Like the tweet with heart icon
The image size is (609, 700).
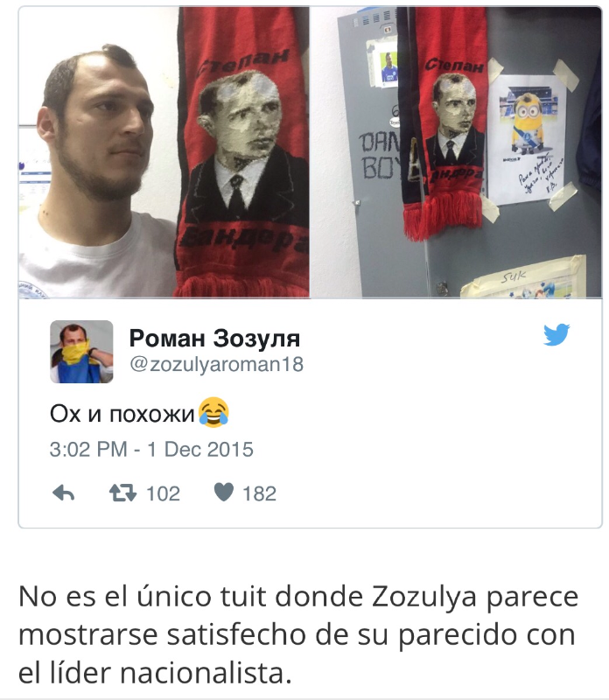click(x=224, y=492)
